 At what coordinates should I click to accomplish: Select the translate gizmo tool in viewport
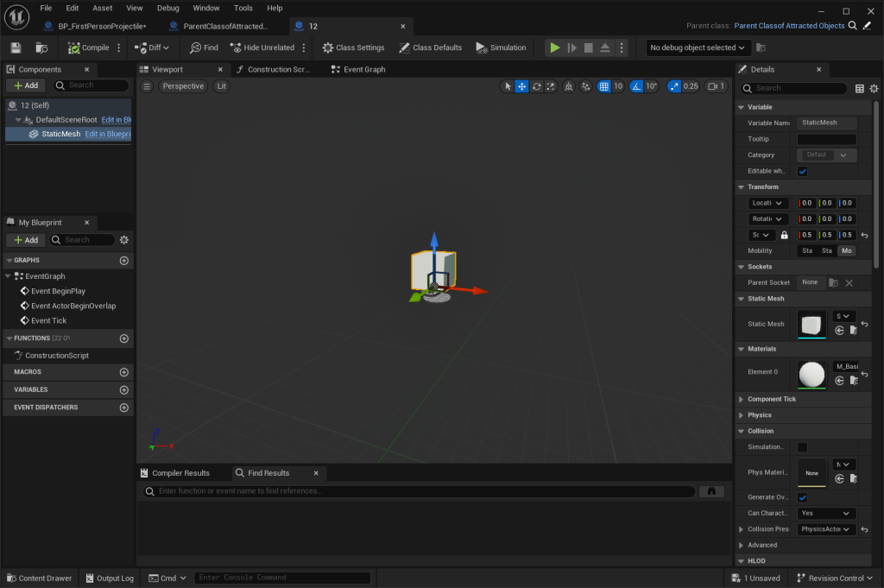[x=521, y=86]
